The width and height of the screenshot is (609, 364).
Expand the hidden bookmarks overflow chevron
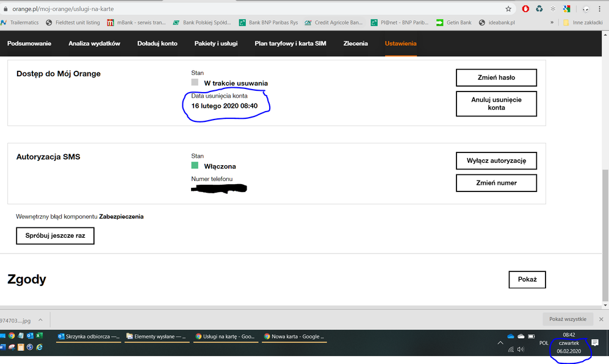pos(552,23)
